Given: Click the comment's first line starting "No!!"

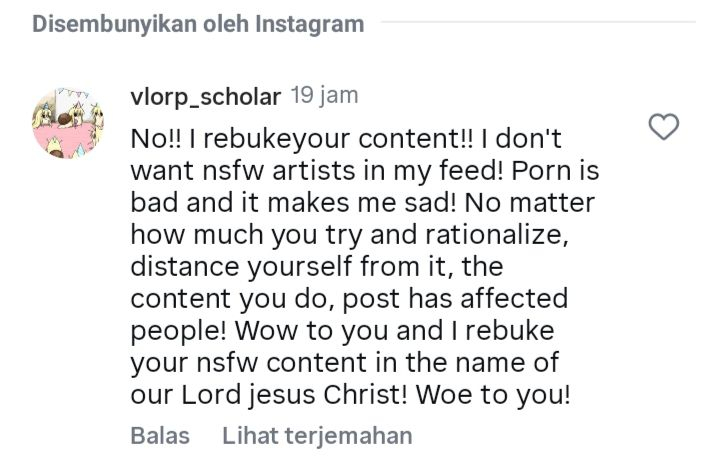Looking at the screenshot, I should [x=349, y=139].
